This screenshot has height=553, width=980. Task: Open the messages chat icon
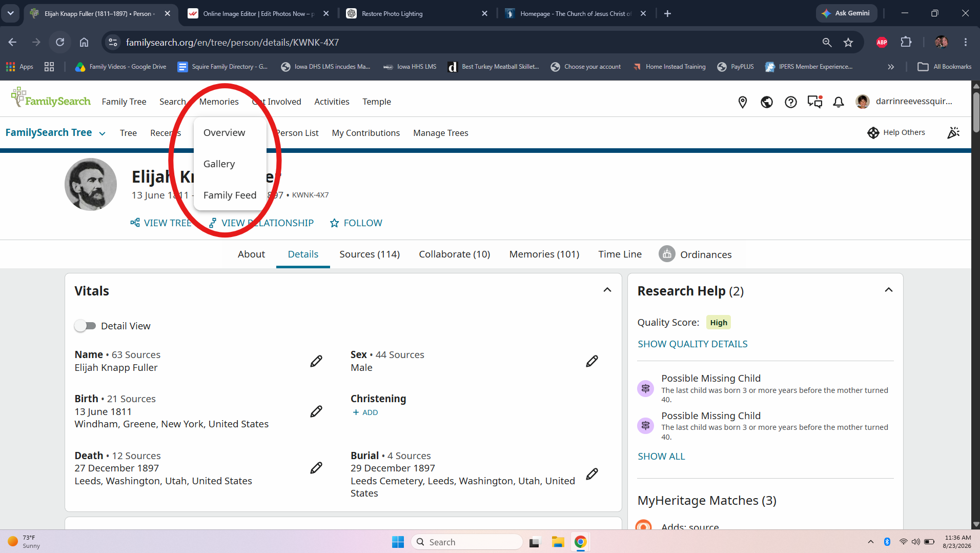(815, 102)
